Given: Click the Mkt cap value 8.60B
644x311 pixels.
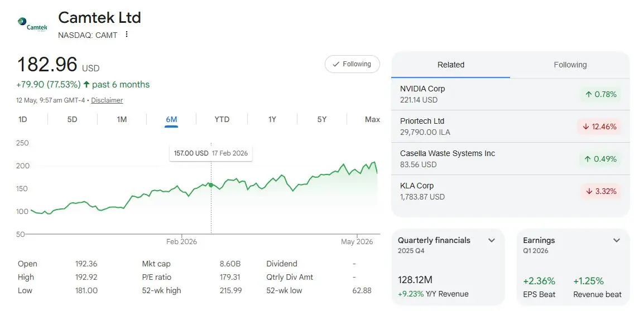Looking at the screenshot, I should pyautogui.click(x=230, y=264).
